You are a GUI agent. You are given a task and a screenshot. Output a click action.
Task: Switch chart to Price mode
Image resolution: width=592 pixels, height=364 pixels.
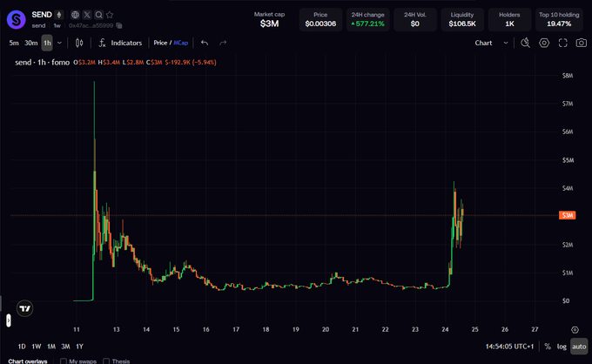click(160, 43)
